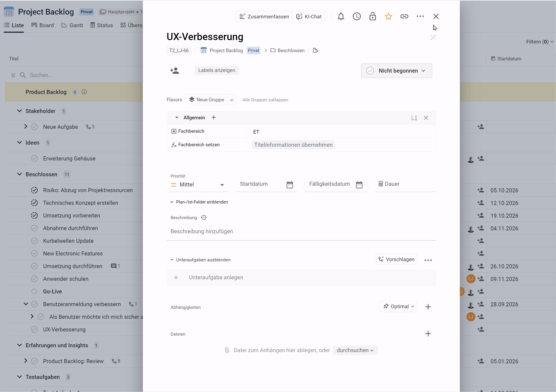Viewport: 556px width, 392px height.
Task: Switch to the Gantt view tab
Action: pyautogui.click(x=72, y=25)
